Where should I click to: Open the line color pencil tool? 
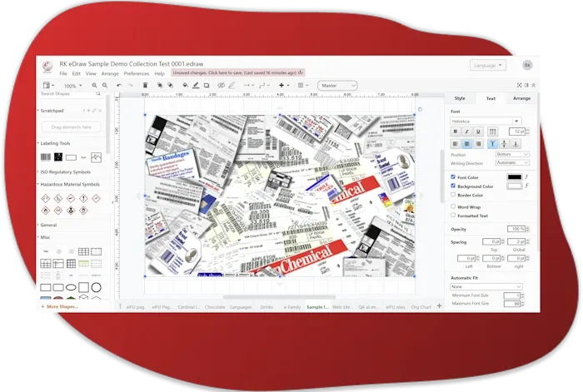click(196, 86)
